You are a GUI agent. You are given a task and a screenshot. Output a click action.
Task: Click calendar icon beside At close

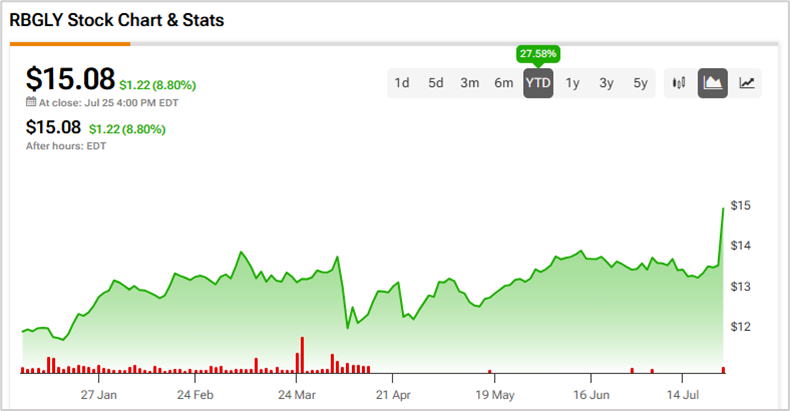(31, 102)
